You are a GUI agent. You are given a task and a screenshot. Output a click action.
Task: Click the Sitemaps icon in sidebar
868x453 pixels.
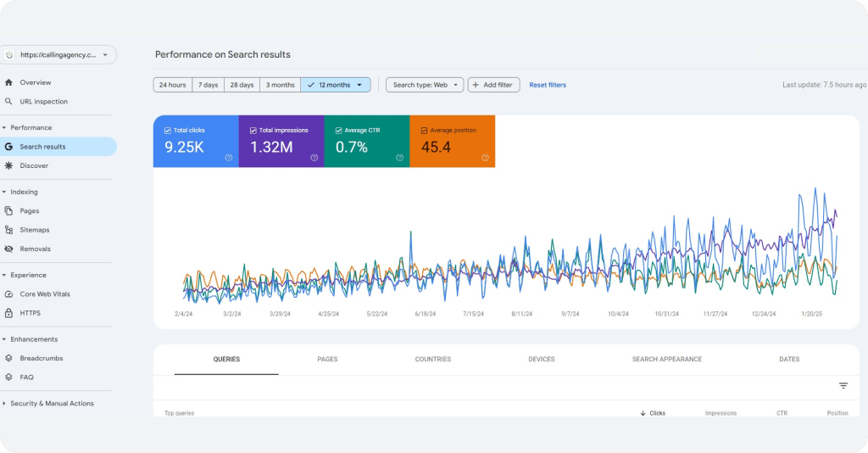[x=9, y=230]
